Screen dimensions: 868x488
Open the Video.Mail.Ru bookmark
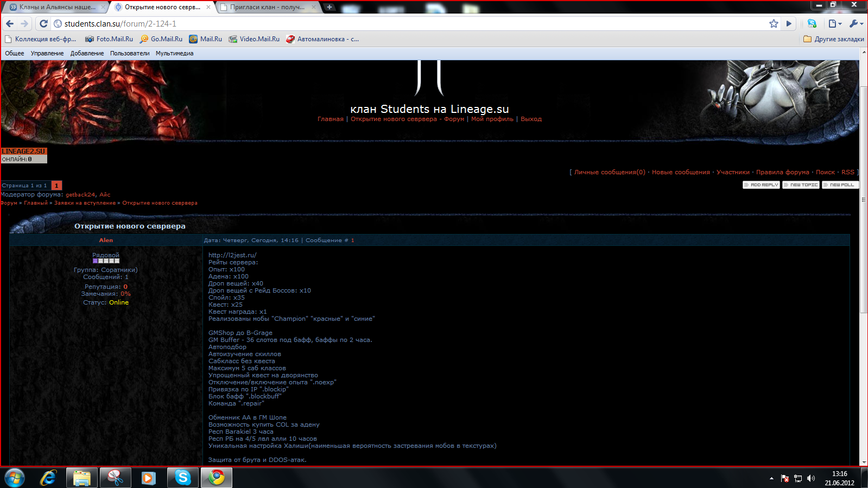(254, 39)
